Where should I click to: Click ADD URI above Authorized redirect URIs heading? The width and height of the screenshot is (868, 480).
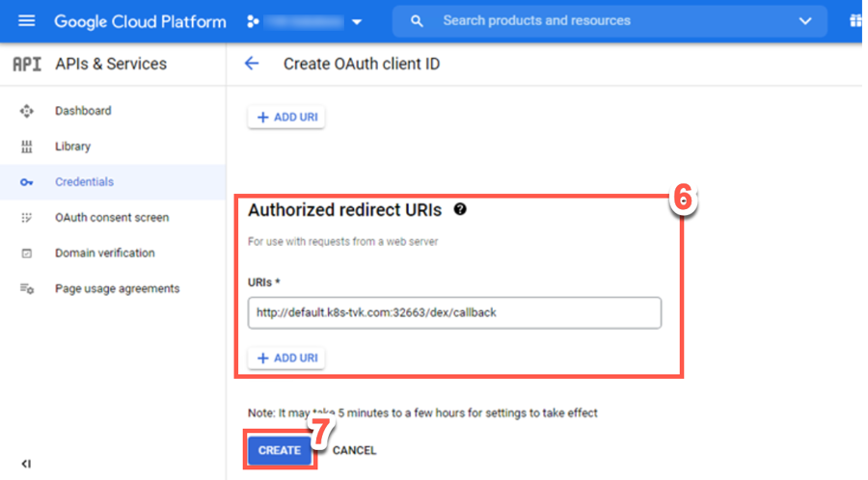coord(286,117)
